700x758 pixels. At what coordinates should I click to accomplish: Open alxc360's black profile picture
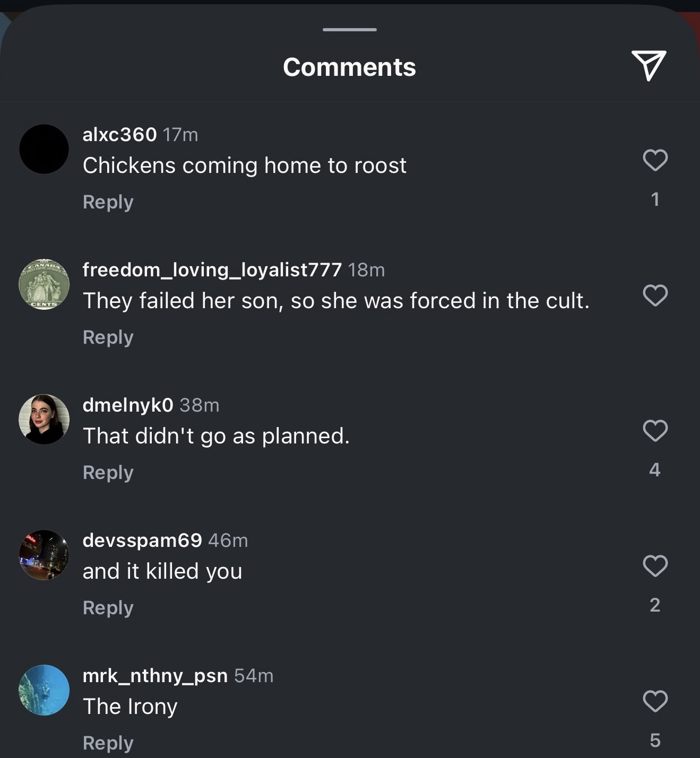[44, 149]
